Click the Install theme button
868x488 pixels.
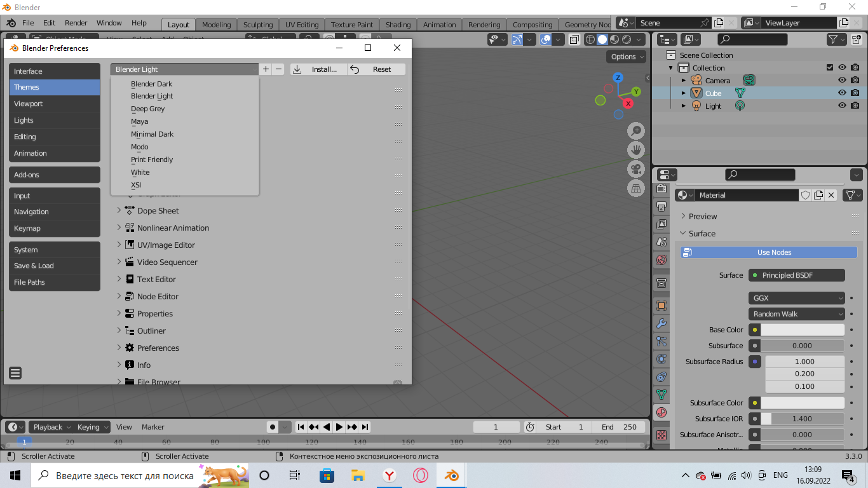[318, 69]
